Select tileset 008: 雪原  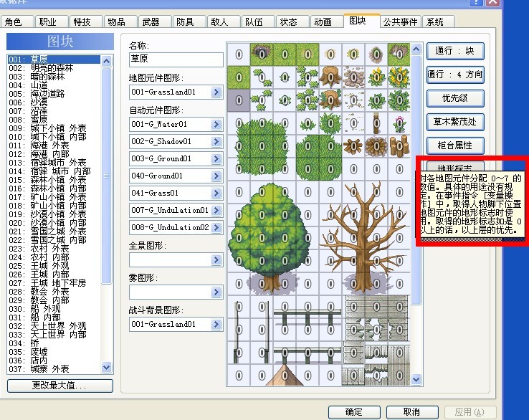coord(54,120)
